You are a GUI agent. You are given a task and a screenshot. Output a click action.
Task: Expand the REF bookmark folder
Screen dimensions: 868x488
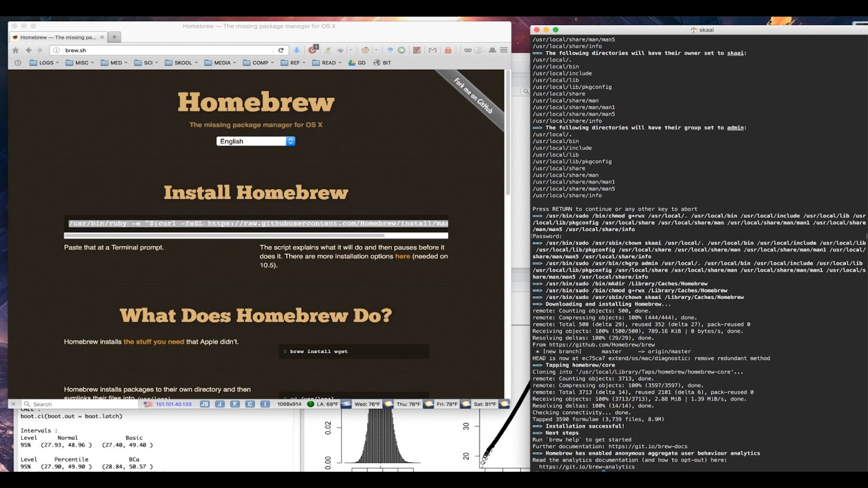tap(294, 62)
